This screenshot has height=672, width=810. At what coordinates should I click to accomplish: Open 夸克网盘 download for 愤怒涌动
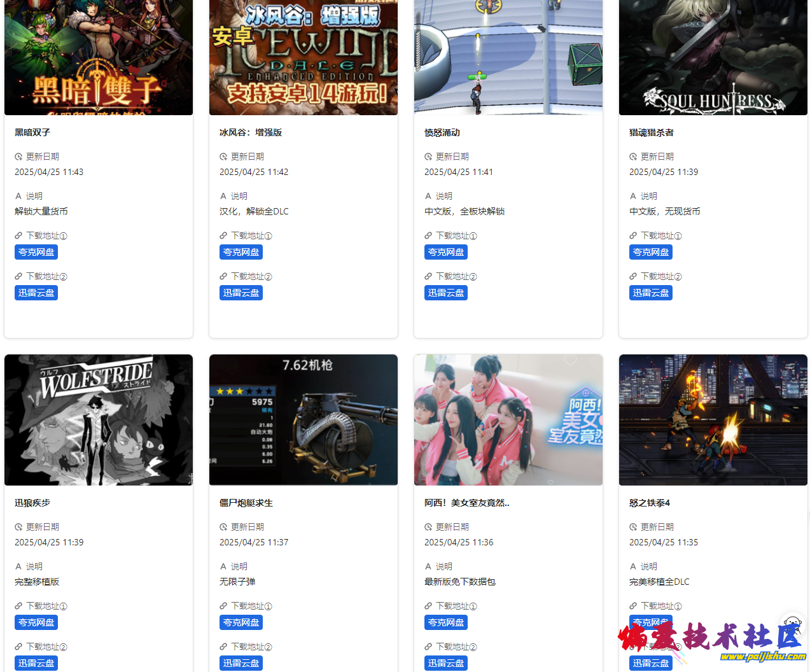point(446,252)
